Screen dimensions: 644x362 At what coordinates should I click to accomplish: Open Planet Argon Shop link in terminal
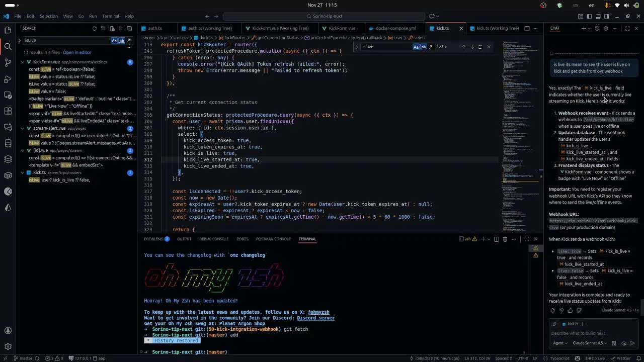coord(242,323)
